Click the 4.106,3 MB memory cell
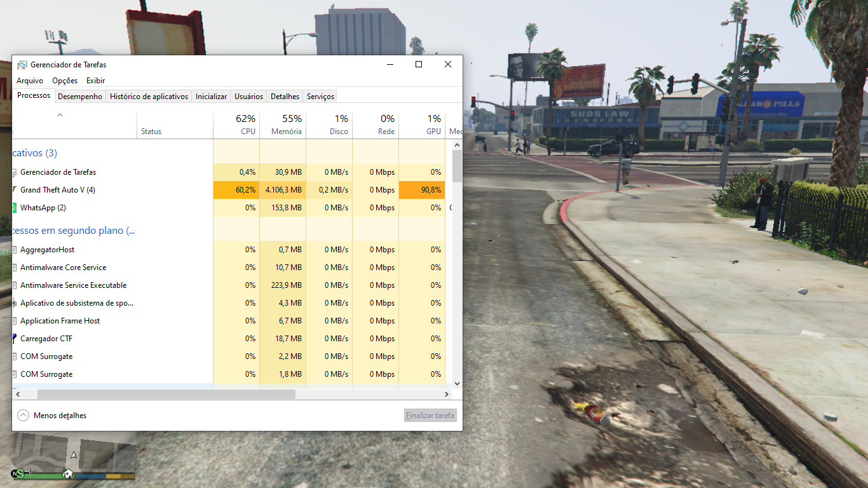This screenshot has width=868, height=488. pos(283,190)
